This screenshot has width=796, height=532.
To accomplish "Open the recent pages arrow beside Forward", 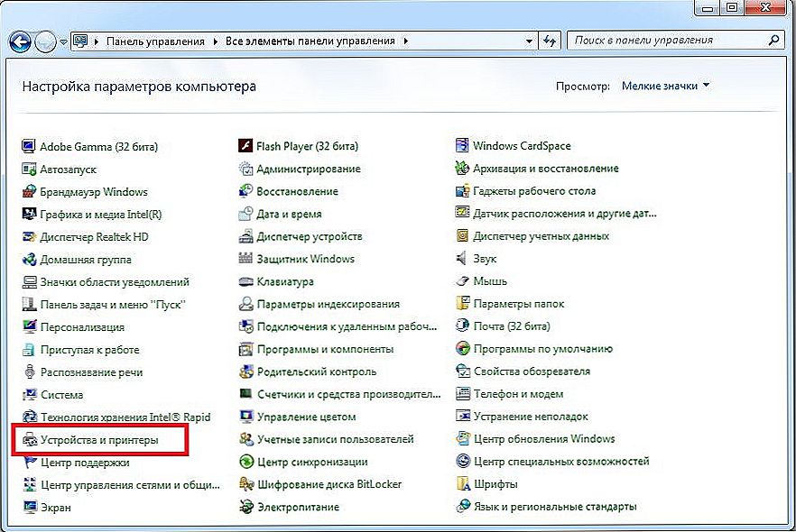I will [x=63, y=42].
